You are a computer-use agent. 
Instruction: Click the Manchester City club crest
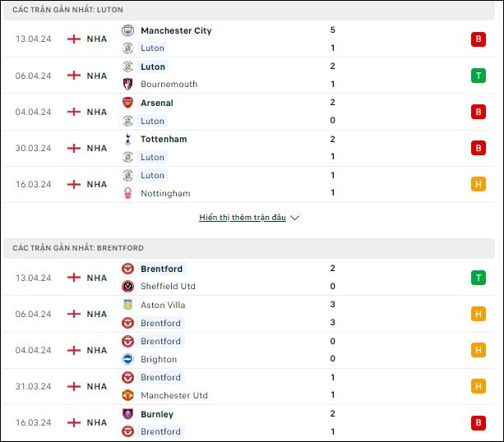(128, 30)
